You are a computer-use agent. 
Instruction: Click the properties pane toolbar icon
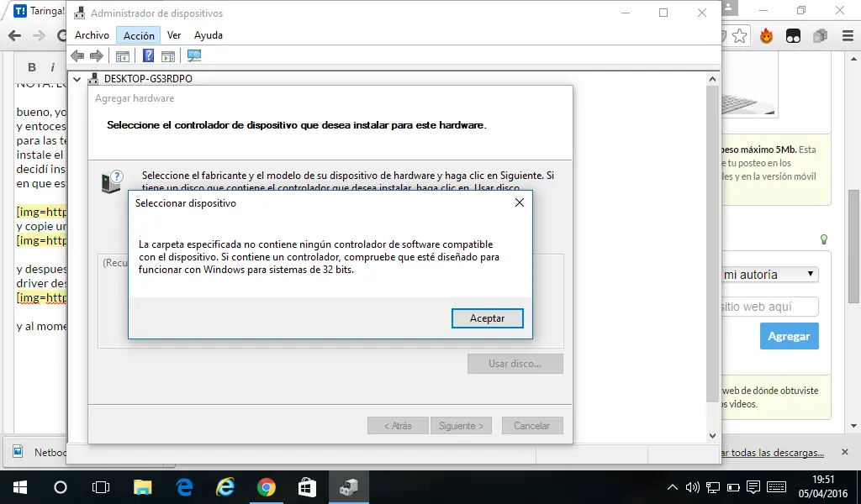[168, 56]
